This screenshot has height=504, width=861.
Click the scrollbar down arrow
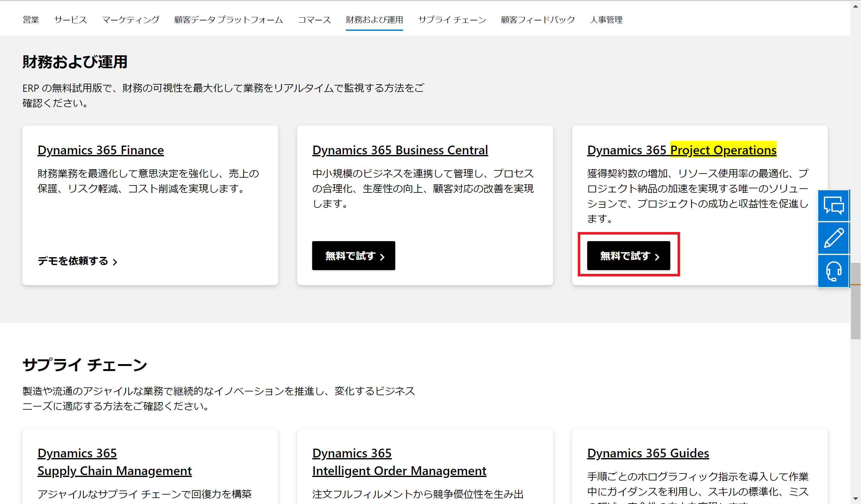(856, 500)
